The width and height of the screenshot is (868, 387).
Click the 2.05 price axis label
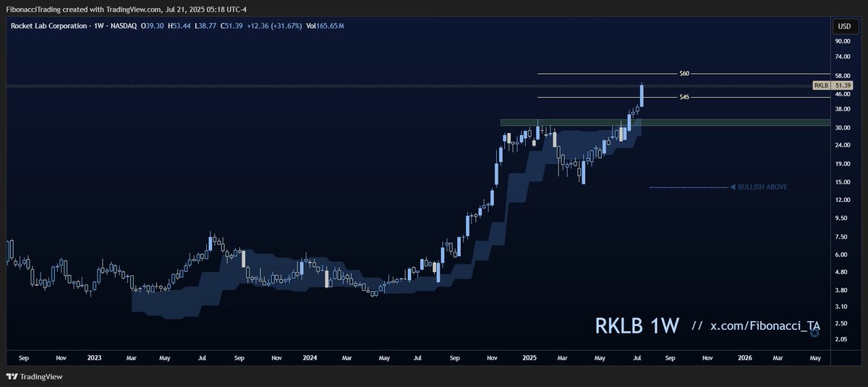point(840,339)
